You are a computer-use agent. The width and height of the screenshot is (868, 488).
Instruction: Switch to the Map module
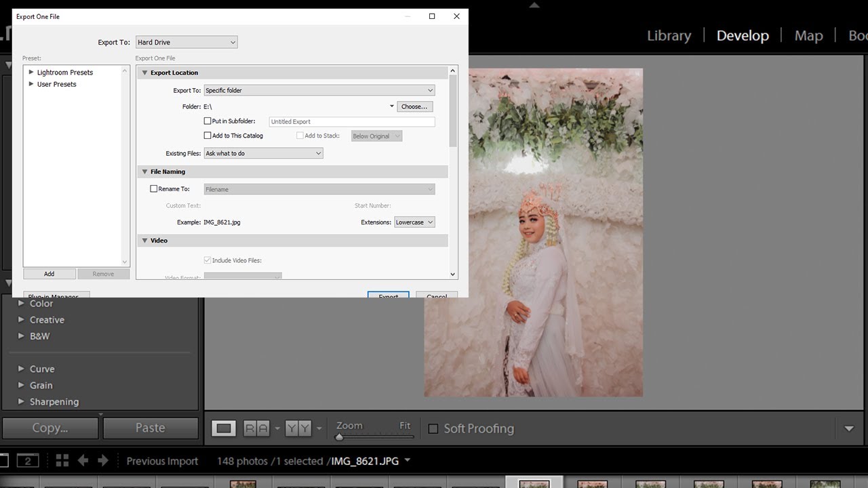coord(808,35)
